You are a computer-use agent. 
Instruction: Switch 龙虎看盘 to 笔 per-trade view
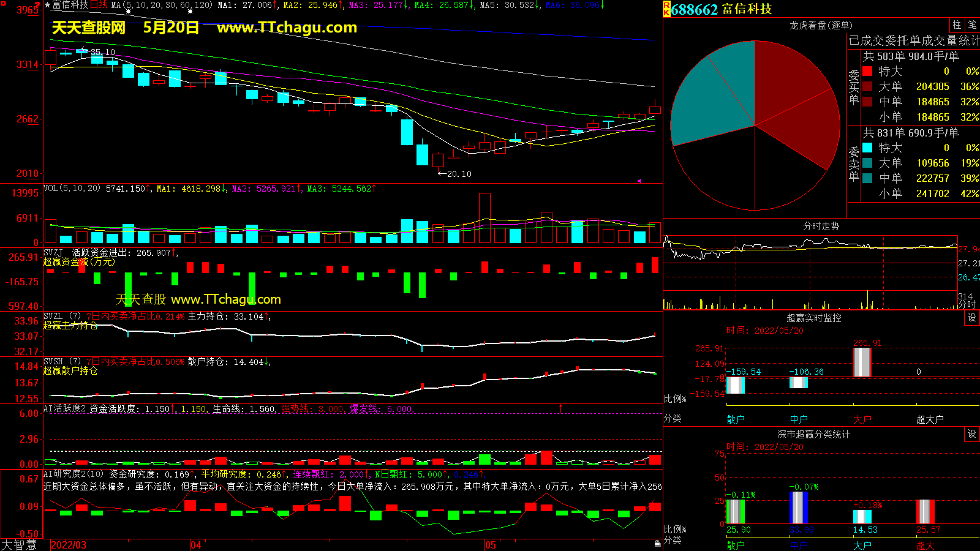pyautogui.click(x=972, y=24)
